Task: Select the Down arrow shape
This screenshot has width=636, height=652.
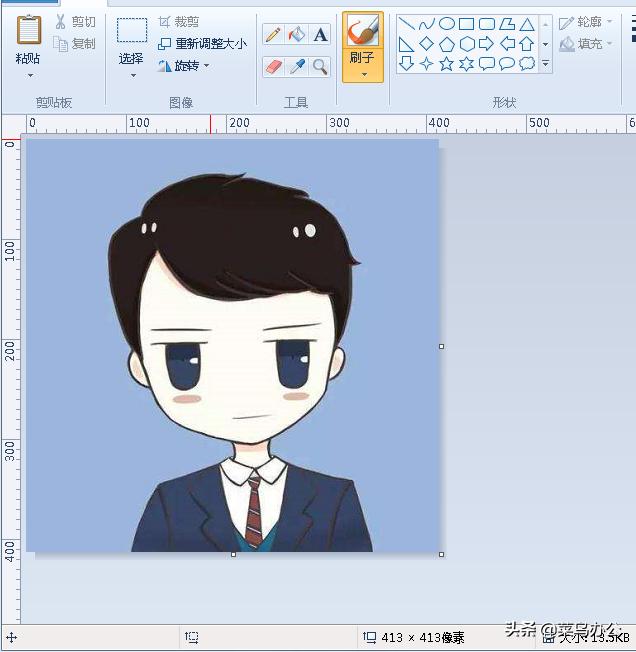Action: click(x=407, y=64)
